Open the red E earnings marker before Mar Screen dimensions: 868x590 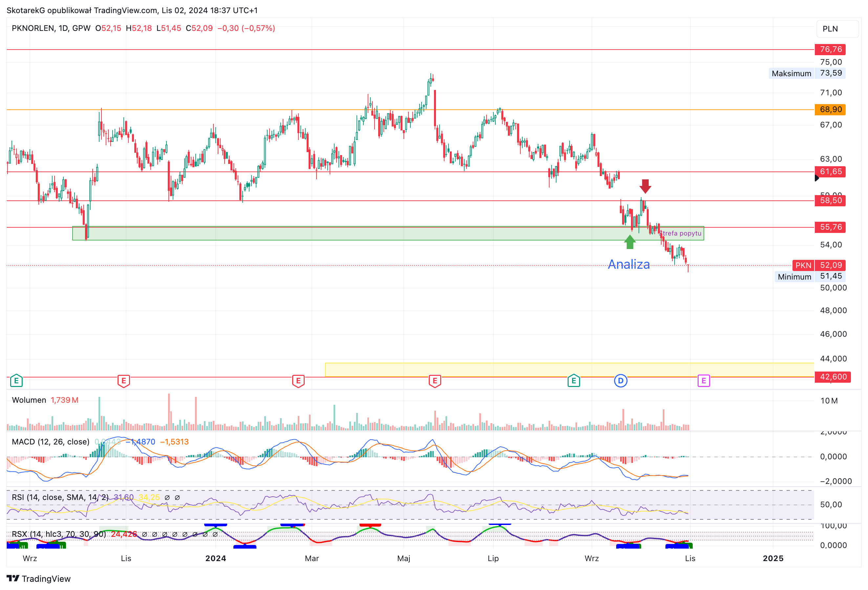[298, 381]
